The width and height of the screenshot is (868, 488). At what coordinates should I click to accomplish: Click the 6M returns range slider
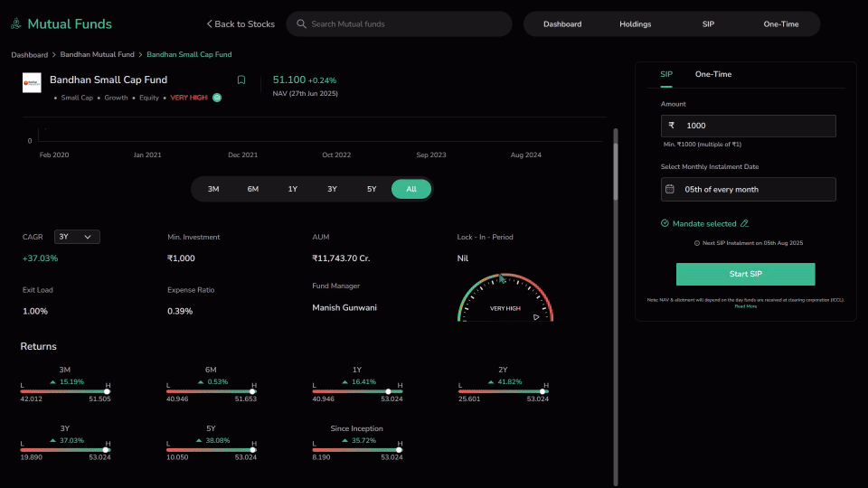[212, 391]
